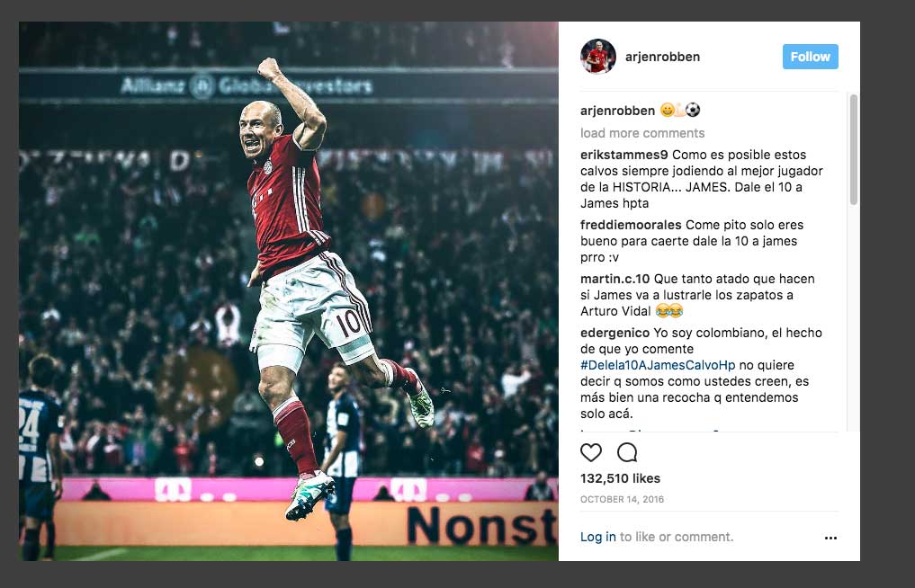The height and width of the screenshot is (588, 915).
Task: Click the 'to like or comment' text
Action: coord(677,537)
